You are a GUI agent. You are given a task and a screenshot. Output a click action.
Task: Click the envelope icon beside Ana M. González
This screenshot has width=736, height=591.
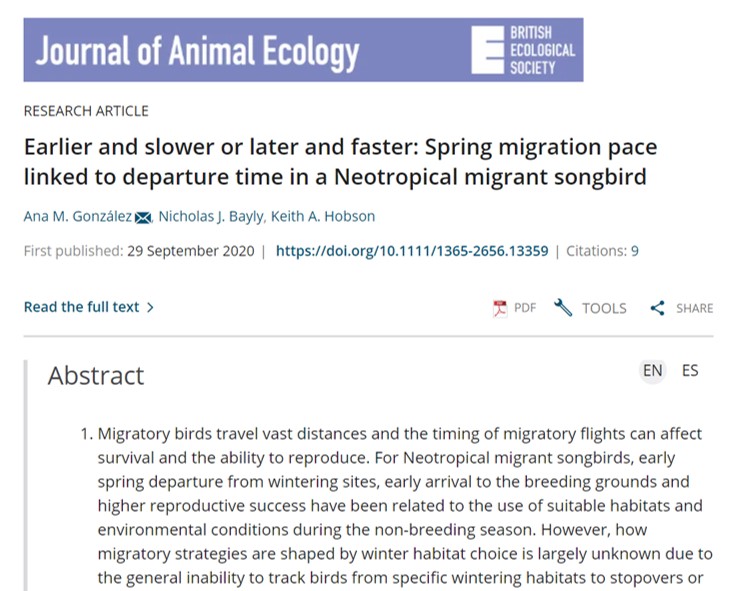pos(143,217)
